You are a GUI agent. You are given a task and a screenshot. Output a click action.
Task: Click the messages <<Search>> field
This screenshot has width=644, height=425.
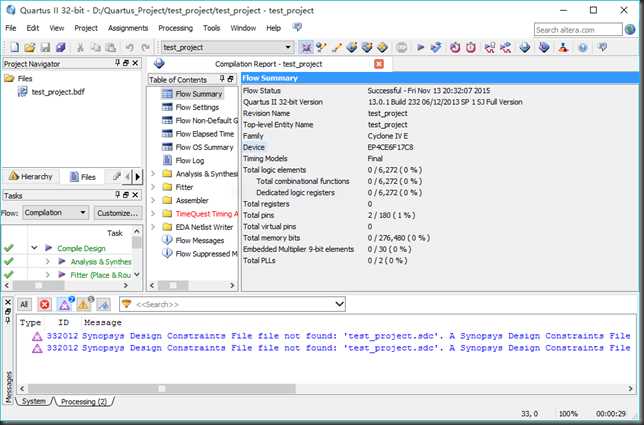pos(234,304)
